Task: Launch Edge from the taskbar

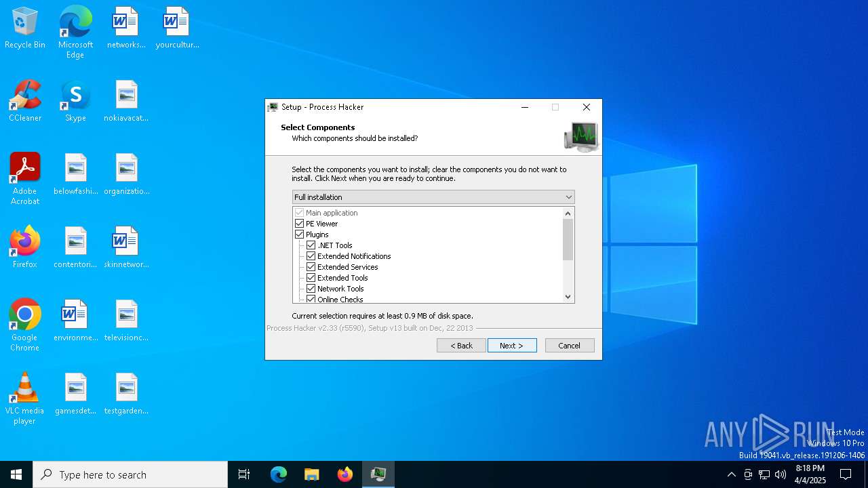Action: pos(279,474)
